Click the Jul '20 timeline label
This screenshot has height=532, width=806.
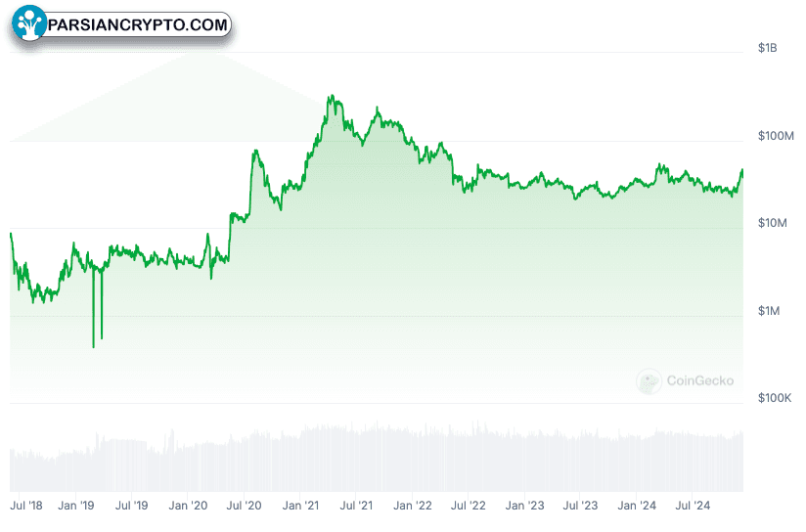coord(245,506)
